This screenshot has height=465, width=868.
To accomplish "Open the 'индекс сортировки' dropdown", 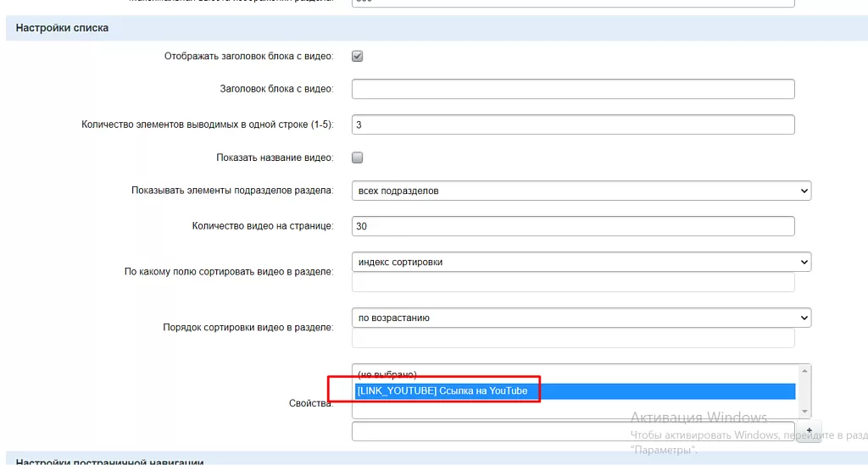I will coord(581,262).
